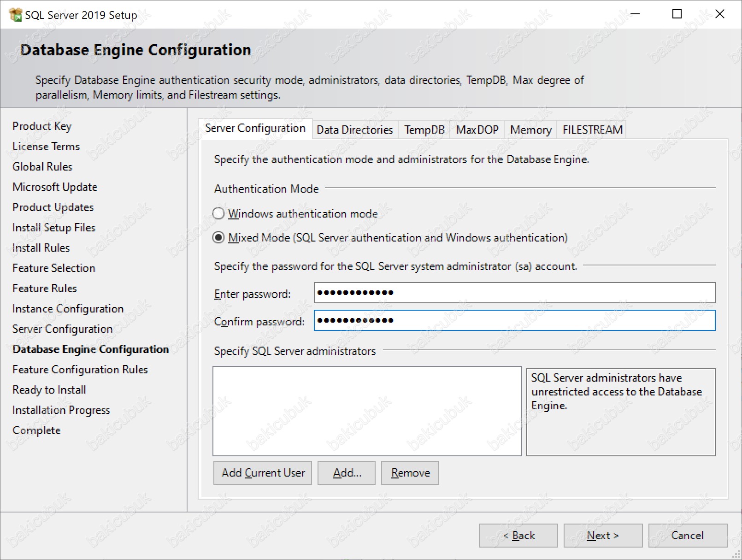742x560 pixels.
Task: Click the Specify SQL Server administrators label
Action: [x=295, y=351]
